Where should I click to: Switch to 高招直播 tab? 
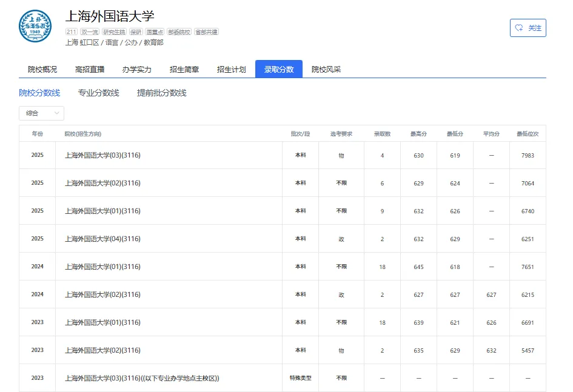[90, 69]
